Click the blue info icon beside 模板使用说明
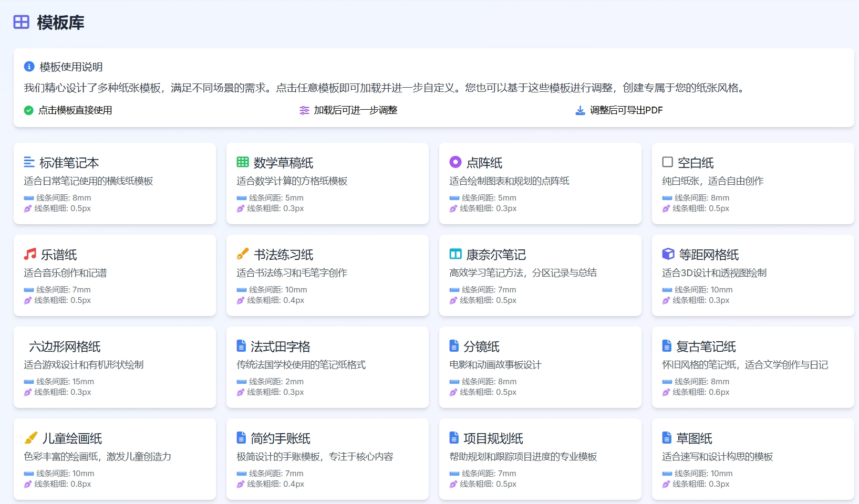Image resolution: width=859 pixels, height=504 pixels. click(29, 67)
